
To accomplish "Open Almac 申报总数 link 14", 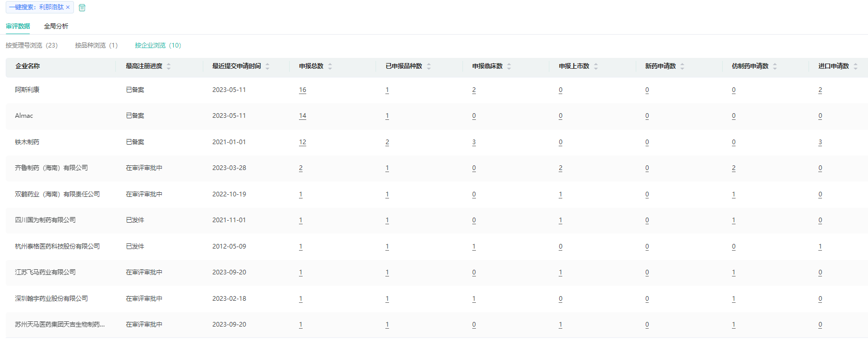I will (x=303, y=116).
